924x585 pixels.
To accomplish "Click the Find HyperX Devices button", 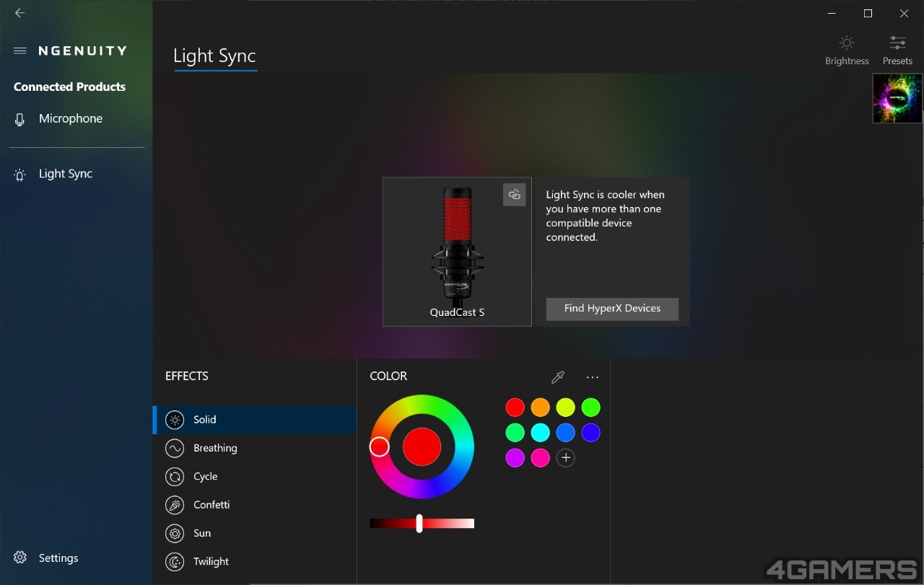I will pos(612,309).
